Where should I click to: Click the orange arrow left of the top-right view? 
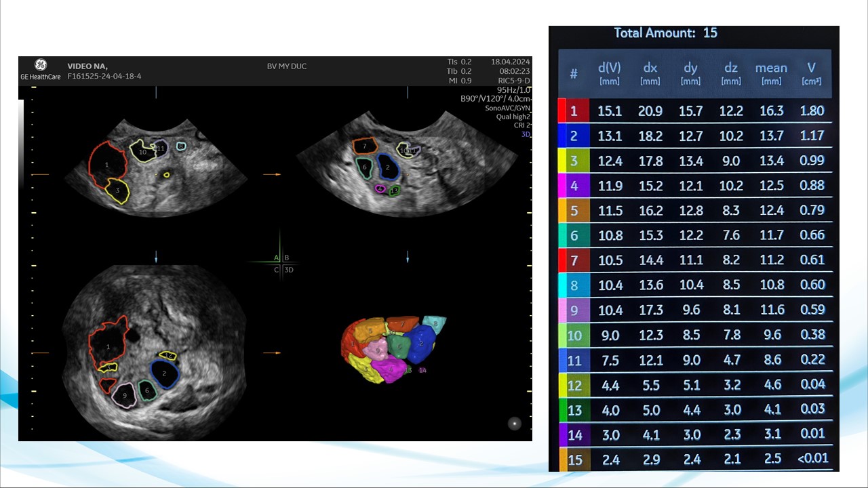click(x=272, y=175)
